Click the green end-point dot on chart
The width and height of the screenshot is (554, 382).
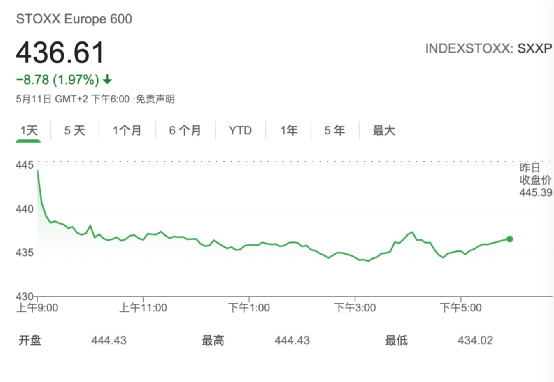pyautogui.click(x=509, y=239)
